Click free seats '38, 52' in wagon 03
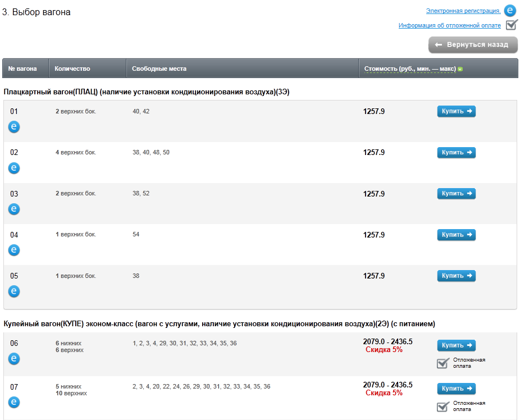520x420 pixels. (x=141, y=193)
